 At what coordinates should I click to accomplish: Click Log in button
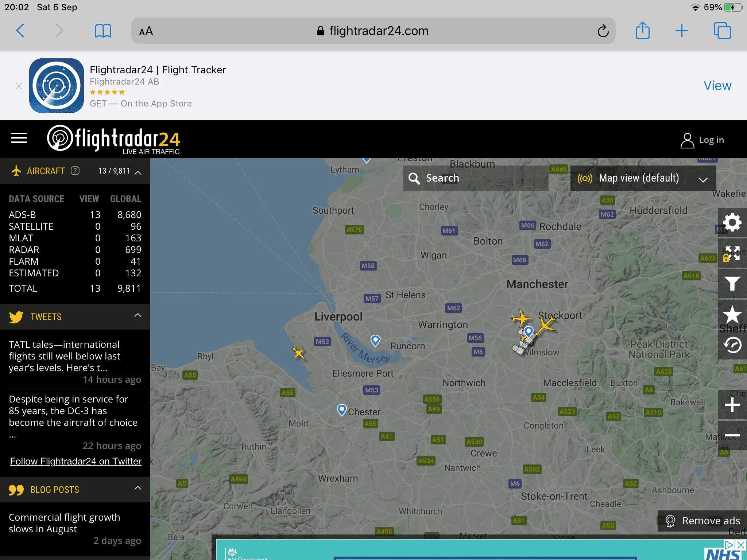click(x=703, y=140)
